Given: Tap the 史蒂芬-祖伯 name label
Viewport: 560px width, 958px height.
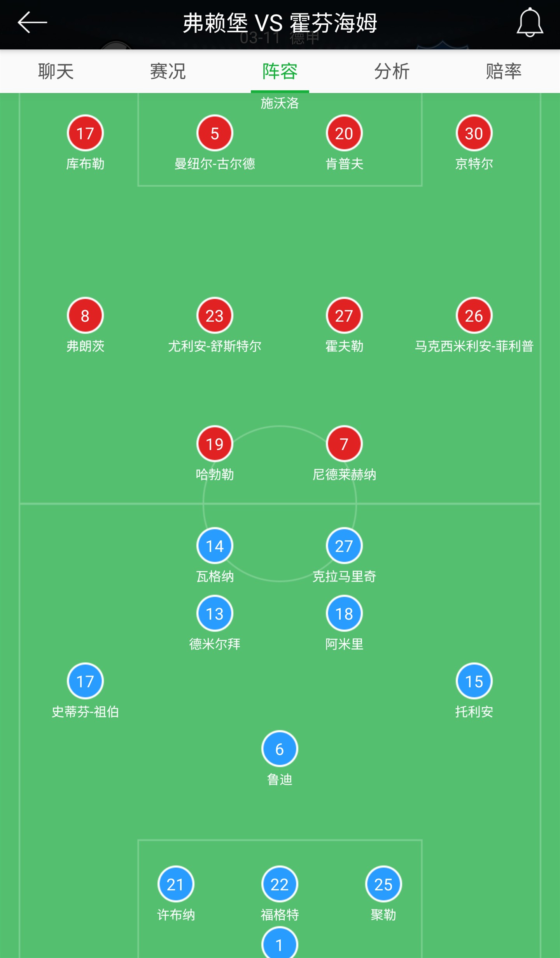Looking at the screenshot, I should [85, 711].
